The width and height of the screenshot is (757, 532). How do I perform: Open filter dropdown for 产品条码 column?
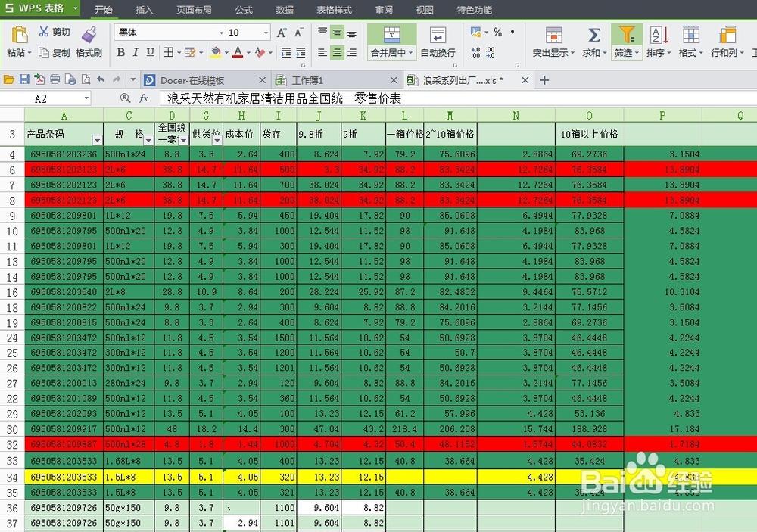(x=98, y=140)
